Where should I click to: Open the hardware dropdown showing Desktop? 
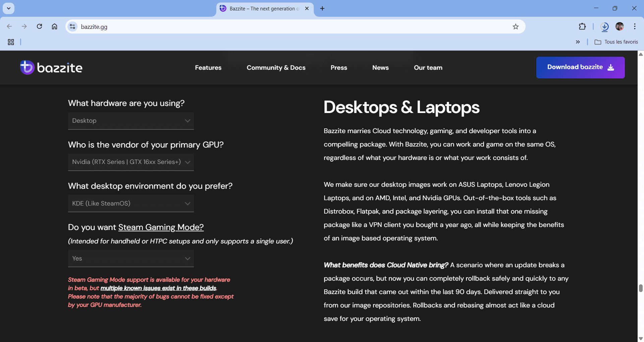(x=131, y=121)
